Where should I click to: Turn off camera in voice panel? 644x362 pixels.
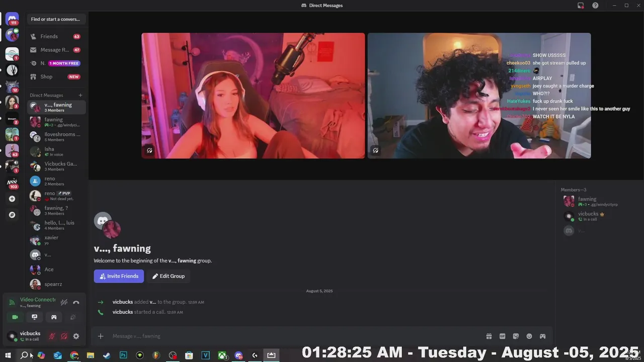tap(15, 317)
